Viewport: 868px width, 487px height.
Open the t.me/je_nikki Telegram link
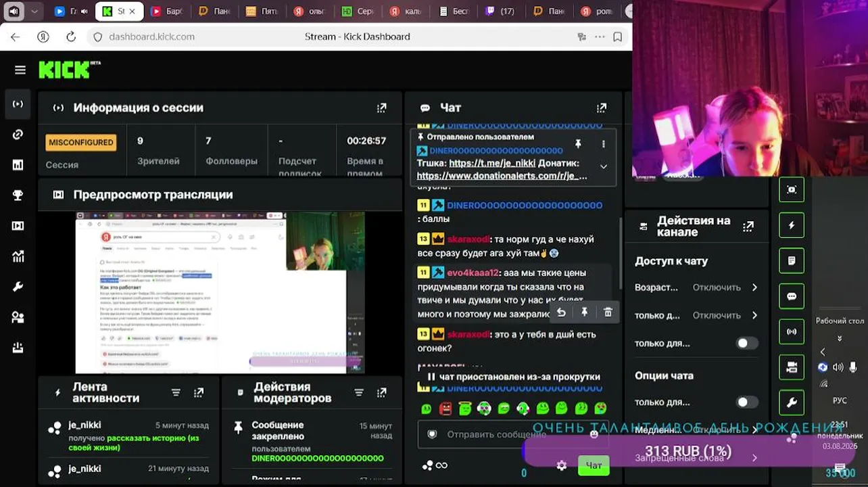tap(492, 163)
